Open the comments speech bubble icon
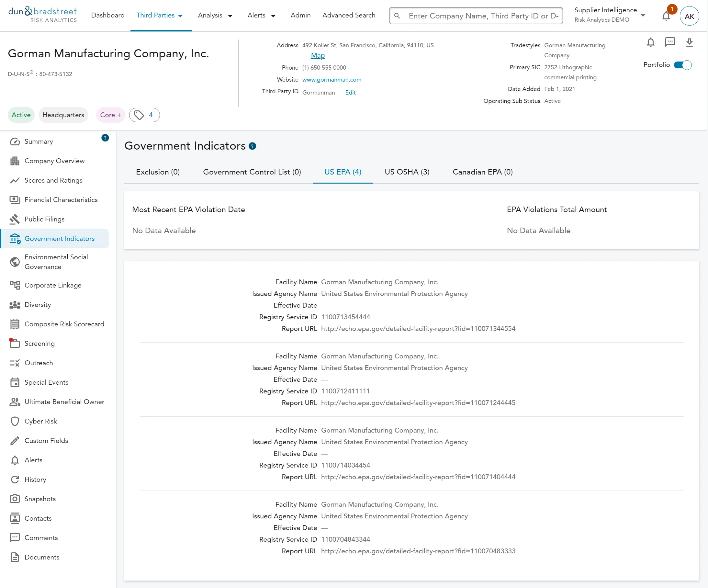708x588 pixels. (x=669, y=42)
